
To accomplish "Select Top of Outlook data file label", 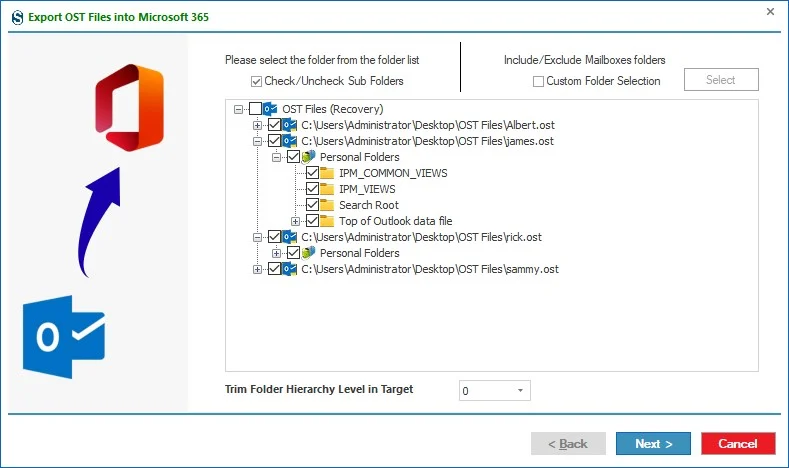I will pos(396,221).
